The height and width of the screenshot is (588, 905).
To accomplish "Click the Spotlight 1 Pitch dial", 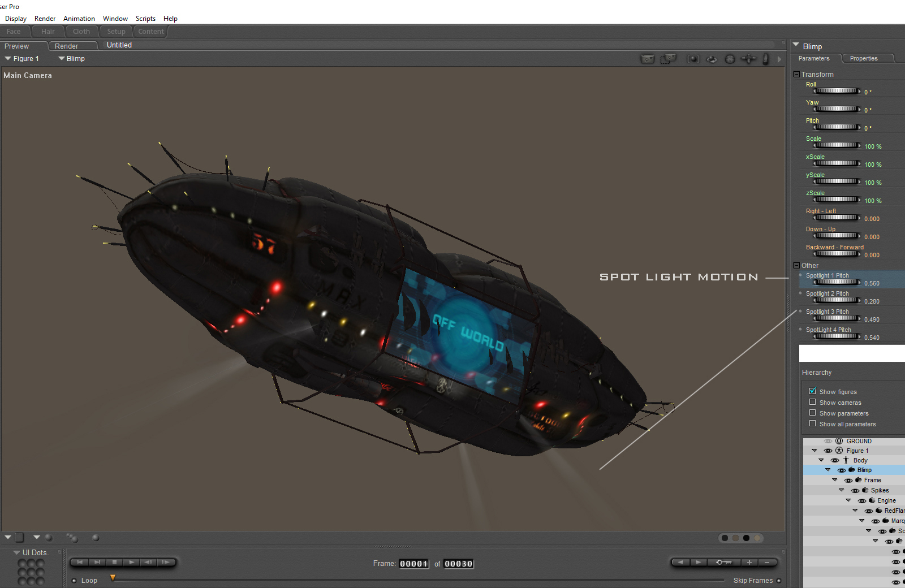I will coord(837,282).
